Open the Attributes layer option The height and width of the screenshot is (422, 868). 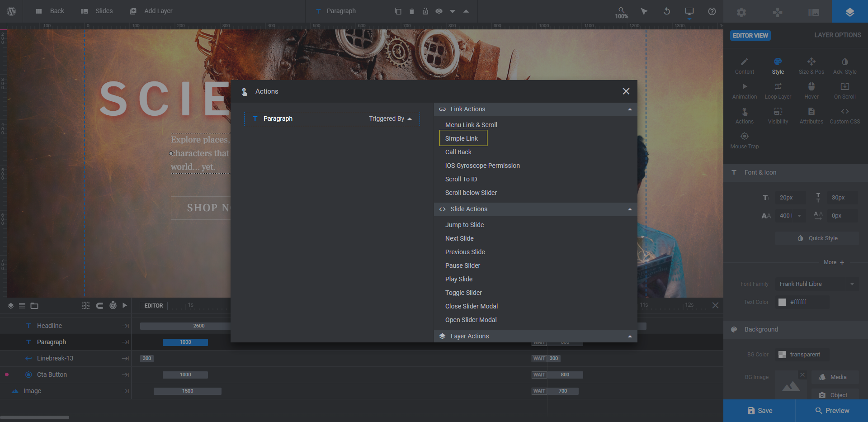click(x=811, y=116)
